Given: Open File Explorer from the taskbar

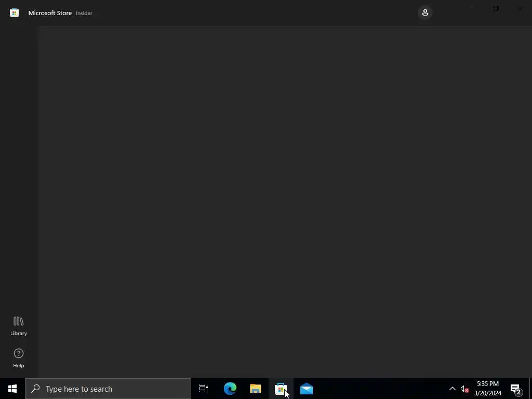Looking at the screenshot, I should point(256,389).
